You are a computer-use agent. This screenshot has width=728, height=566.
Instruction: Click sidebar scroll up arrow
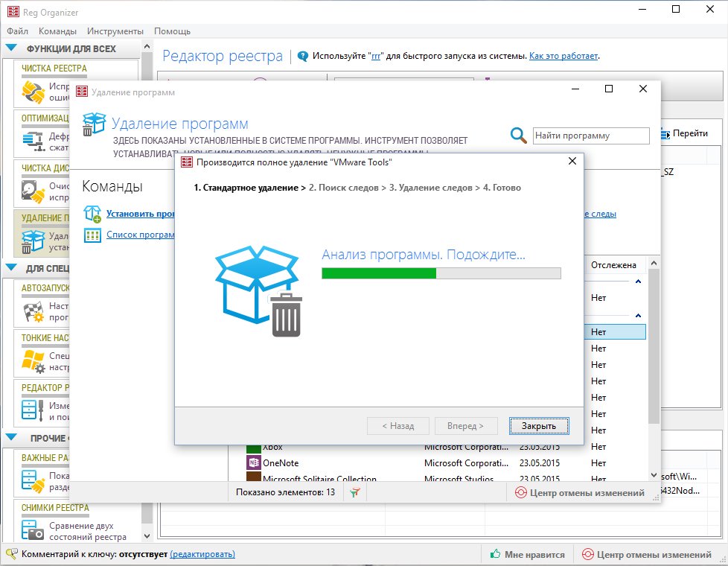147,46
